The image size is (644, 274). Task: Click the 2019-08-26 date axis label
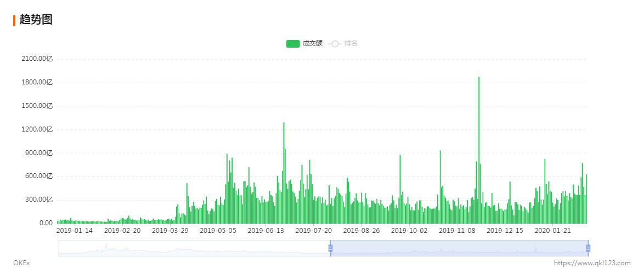point(361,231)
